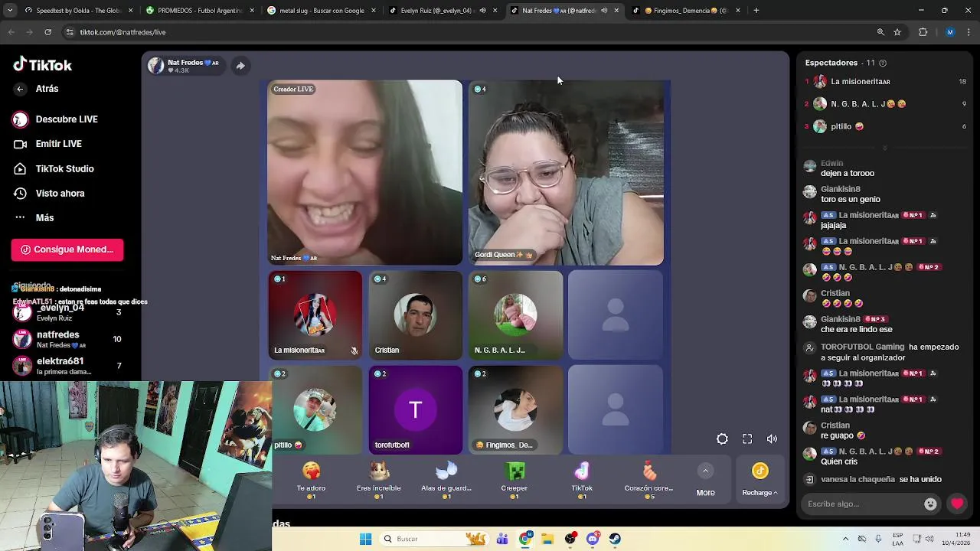
Task: Open Steam from the taskbar
Action: [615, 539]
